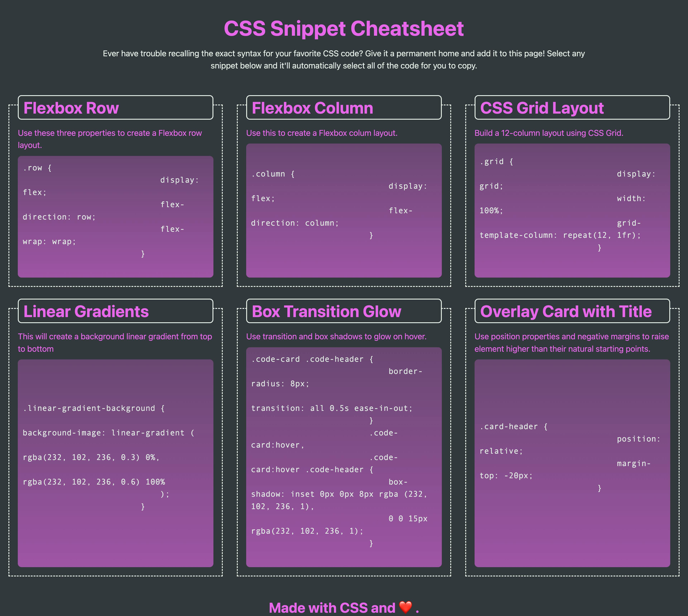Image resolution: width=688 pixels, height=616 pixels.
Task: Click the .code-card .code-header code snippet
Action: [344, 457]
